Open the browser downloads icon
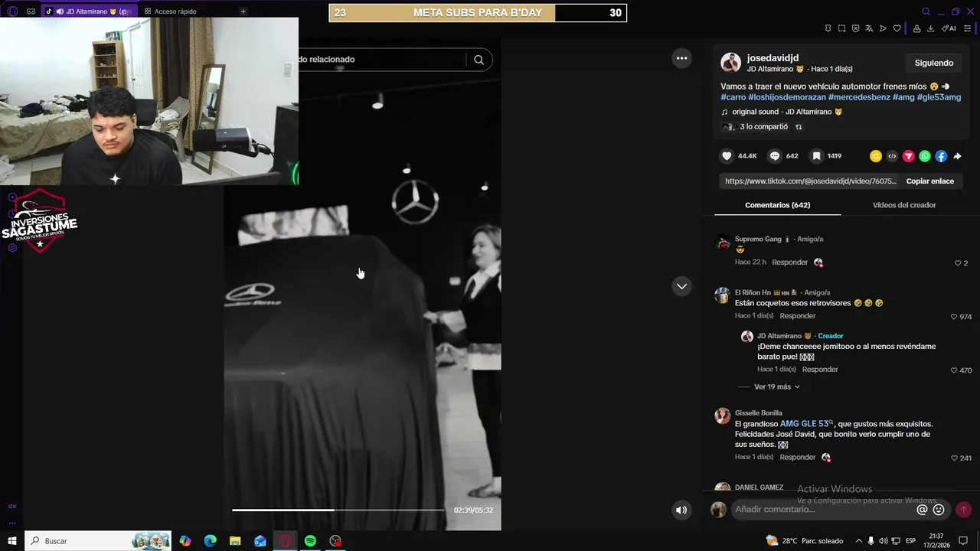 [930, 28]
